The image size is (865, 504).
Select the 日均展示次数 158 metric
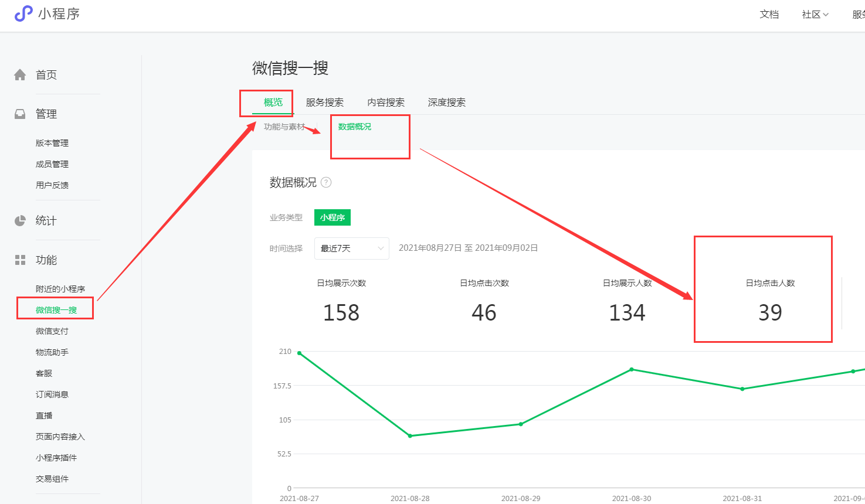pos(341,302)
